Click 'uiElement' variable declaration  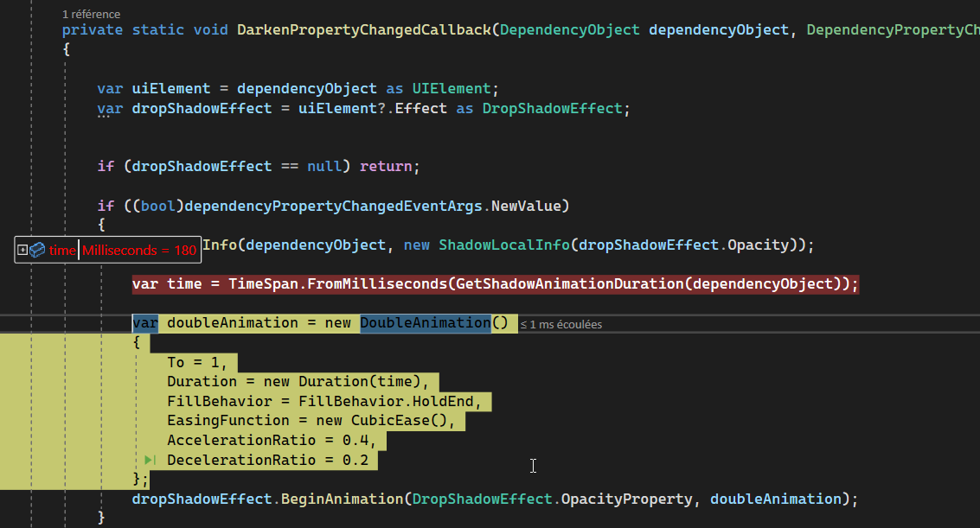pyautogui.click(x=170, y=89)
